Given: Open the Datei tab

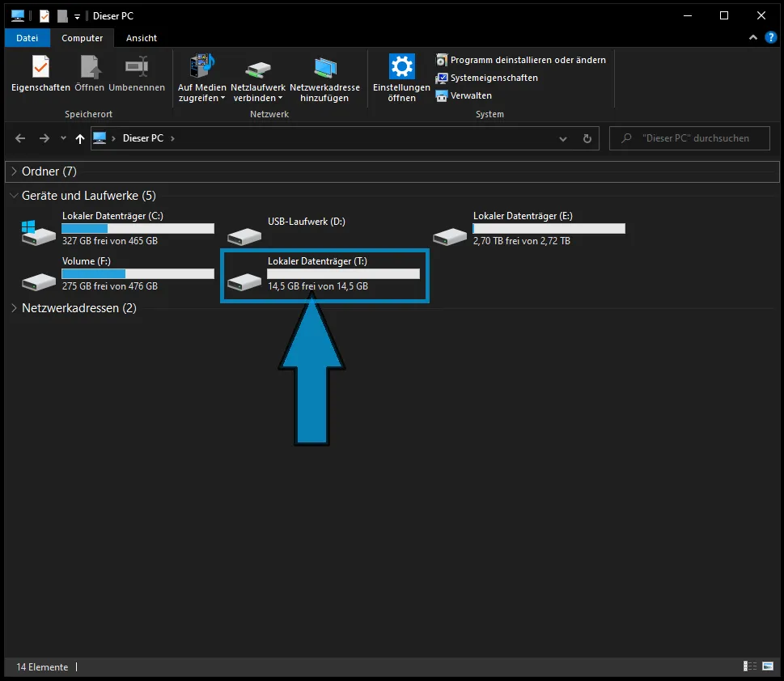Looking at the screenshot, I should [x=27, y=38].
